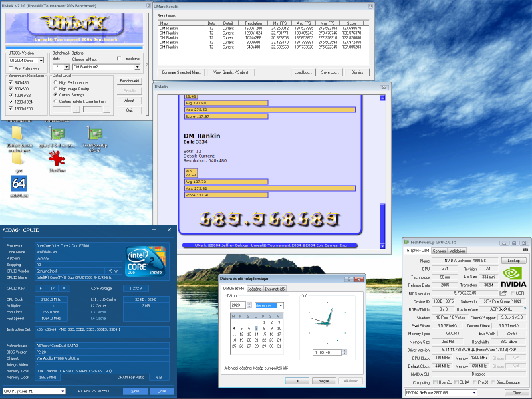Toggle the UEFI checkbox in GPU-Z
The image size is (532, 399).
click(513, 293)
